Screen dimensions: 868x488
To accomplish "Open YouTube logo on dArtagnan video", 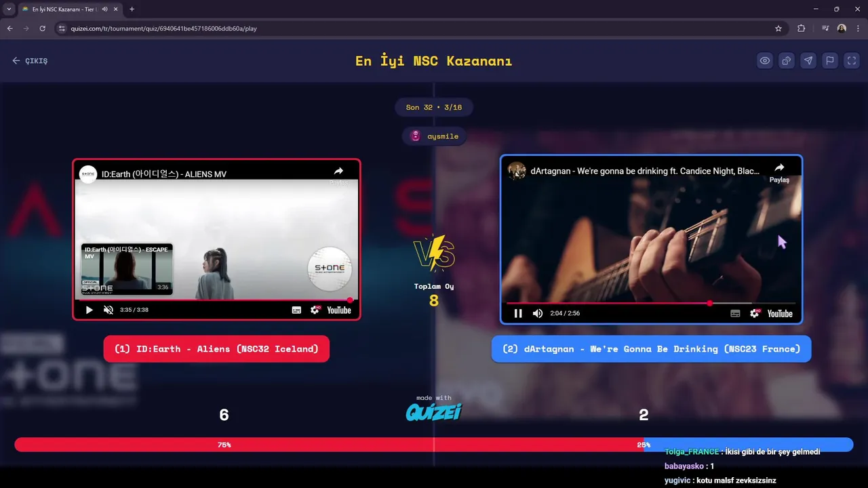I will tap(780, 313).
